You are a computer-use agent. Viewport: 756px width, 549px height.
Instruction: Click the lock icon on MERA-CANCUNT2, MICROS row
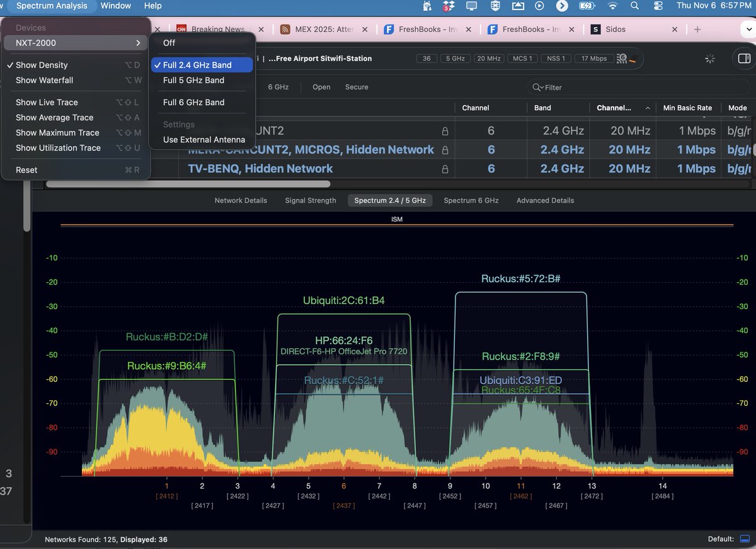[445, 150]
